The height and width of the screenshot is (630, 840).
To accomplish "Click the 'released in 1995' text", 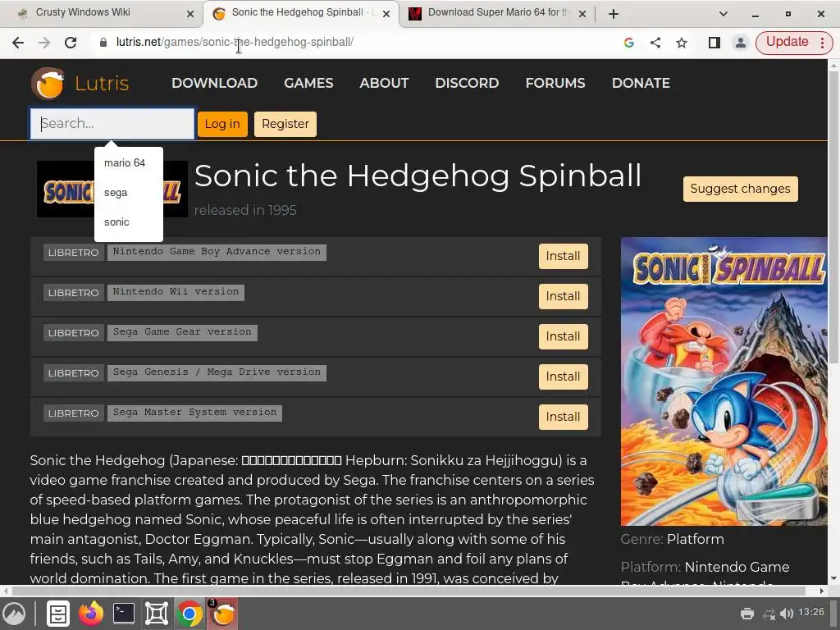I will click(x=245, y=211).
